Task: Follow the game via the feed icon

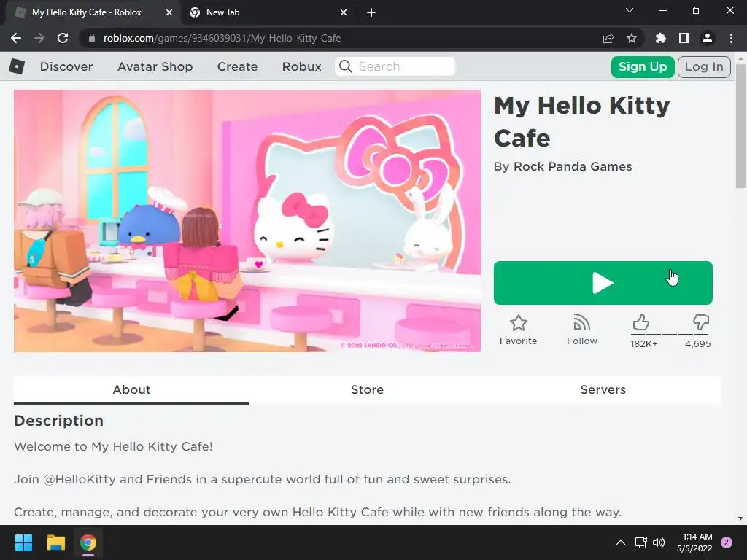Action: coord(581,323)
